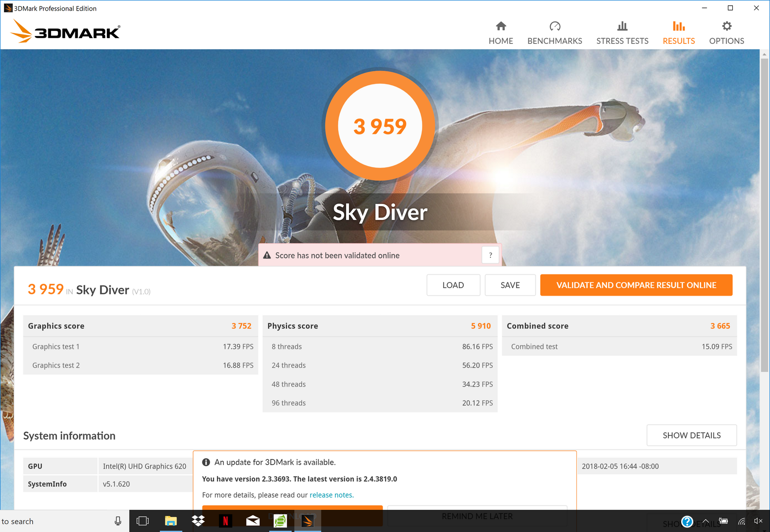Click the 'Graphics test 2' row label
The height and width of the screenshot is (532, 770).
[56, 365]
